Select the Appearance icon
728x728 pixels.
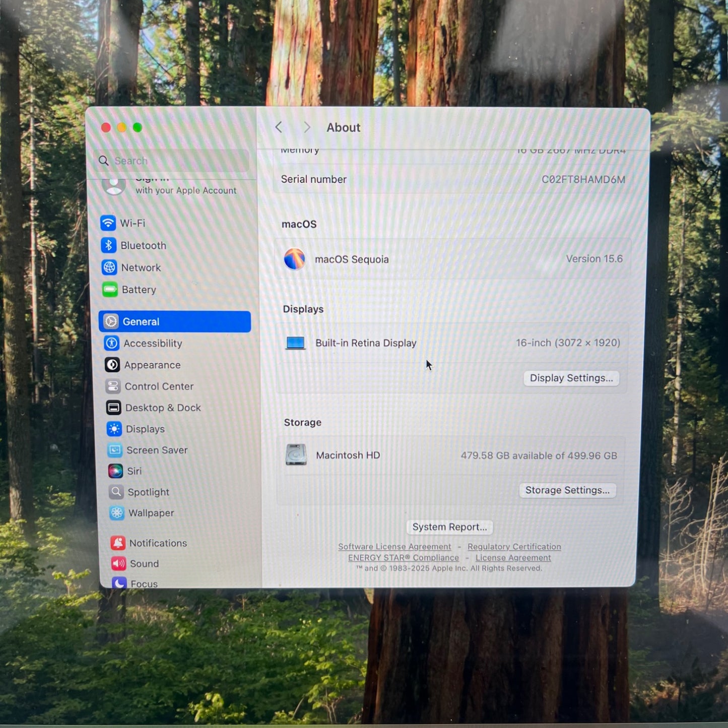(112, 365)
